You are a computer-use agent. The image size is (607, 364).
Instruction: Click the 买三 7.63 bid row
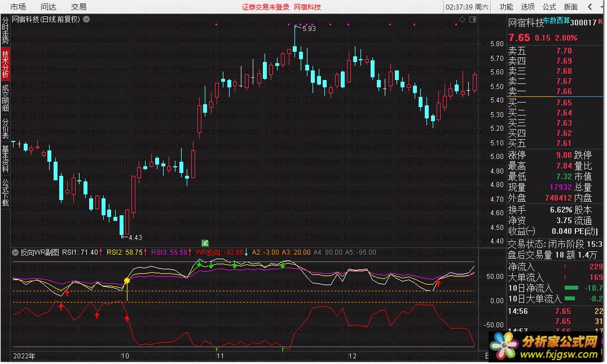tap(555, 123)
